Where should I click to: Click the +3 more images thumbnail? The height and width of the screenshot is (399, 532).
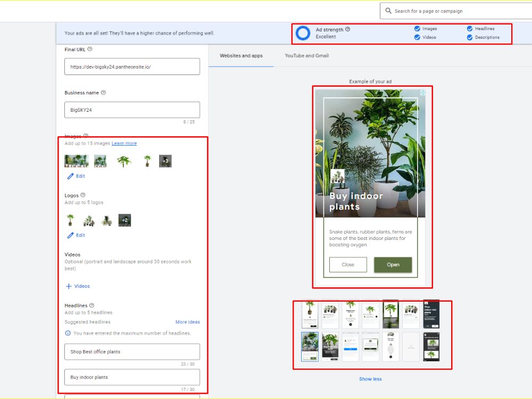pyautogui.click(x=165, y=161)
